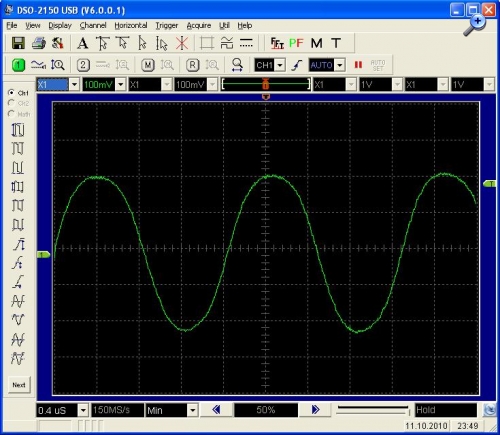Click the rising edge trigger slope icon
Screen dimensions: 500x435
296,65
